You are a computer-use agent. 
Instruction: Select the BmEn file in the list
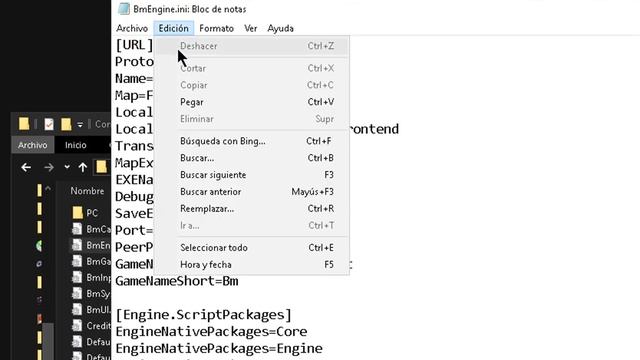click(x=90, y=245)
